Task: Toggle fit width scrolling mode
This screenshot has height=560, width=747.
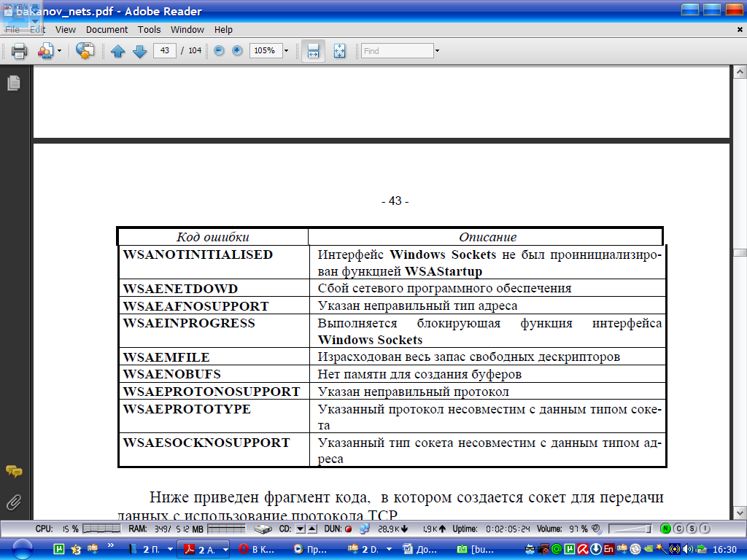Action: click(313, 50)
